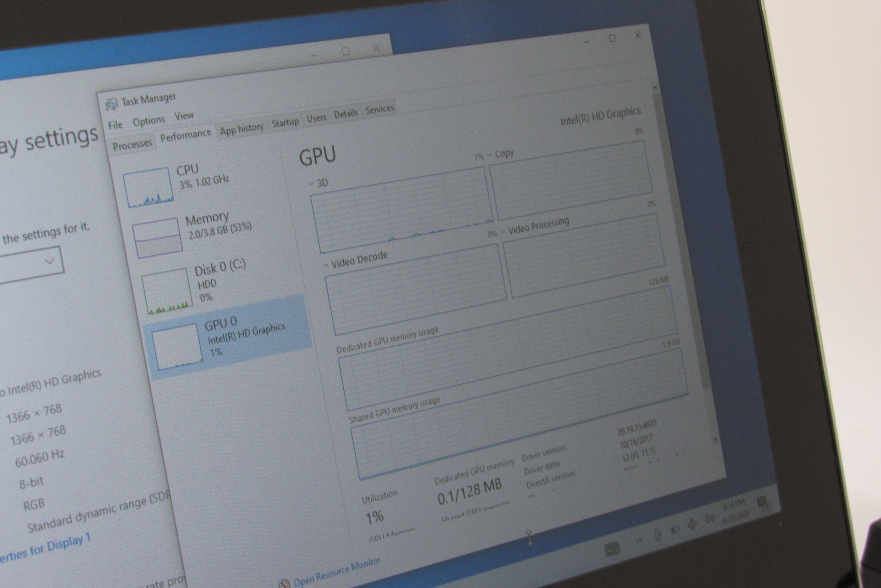Switch to the Processes tab
The height and width of the screenshot is (588, 881).
[x=132, y=144]
